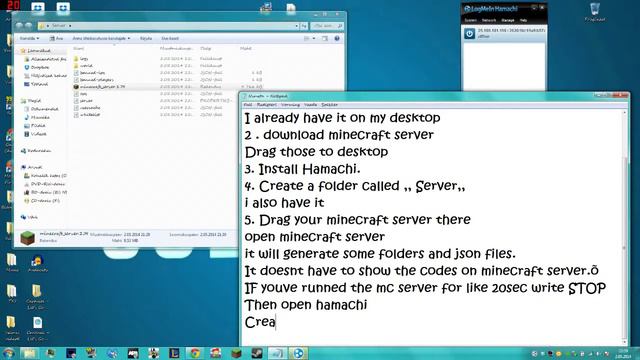Image resolution: width=640 pixels, height=360 pixels.
Task: Click the Notepad scrollbar down arrow
Action: 624,342
